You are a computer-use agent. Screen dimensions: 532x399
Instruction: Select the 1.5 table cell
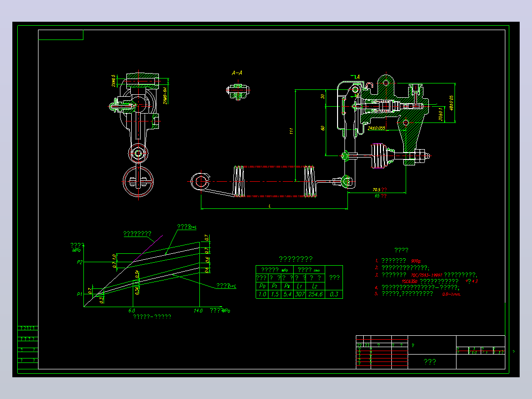(275, 294)
